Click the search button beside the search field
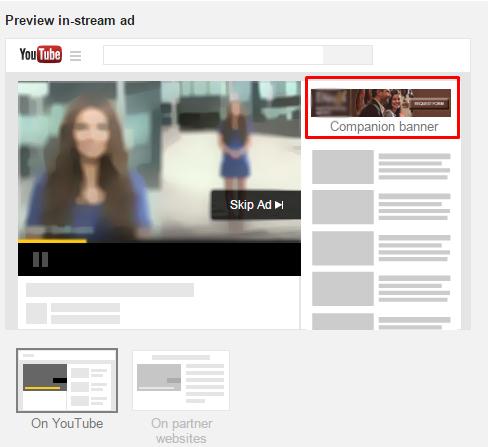Screen dimensions: 488x447 348,55
